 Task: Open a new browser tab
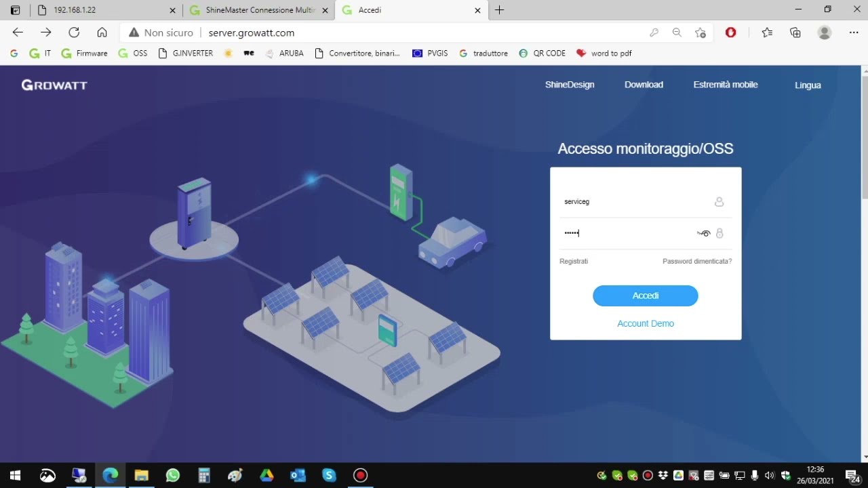point(500,10)
